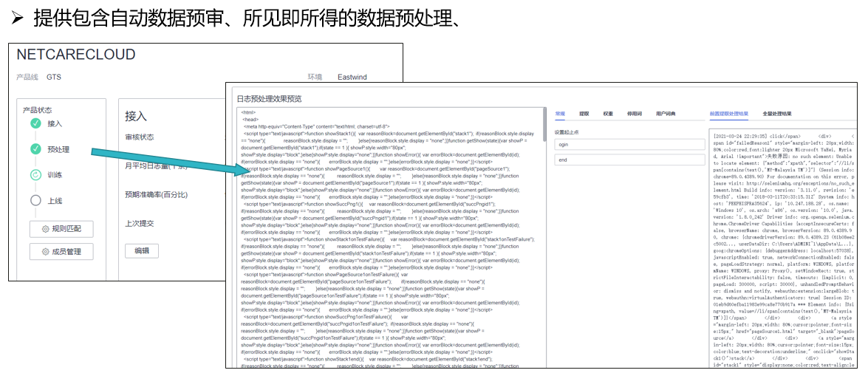Click the 日志预处理效果预览 heading

tap(269, 98)
